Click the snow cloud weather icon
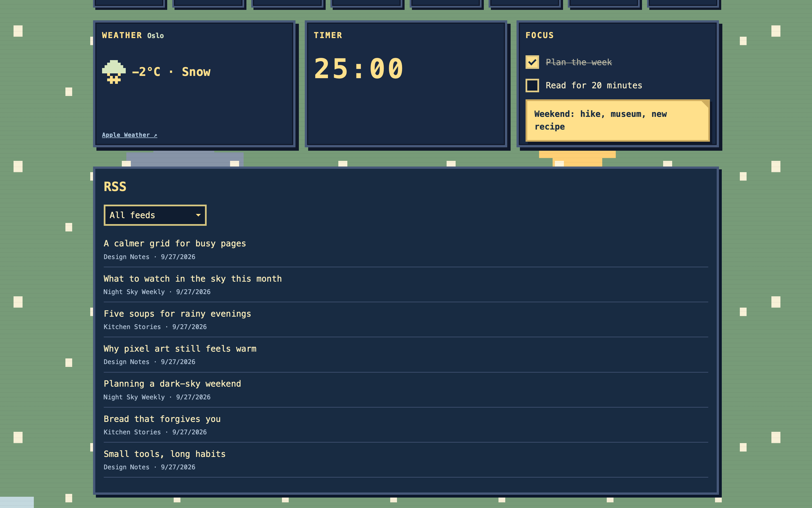Viewport: 812px width, 508px height. 114,72
